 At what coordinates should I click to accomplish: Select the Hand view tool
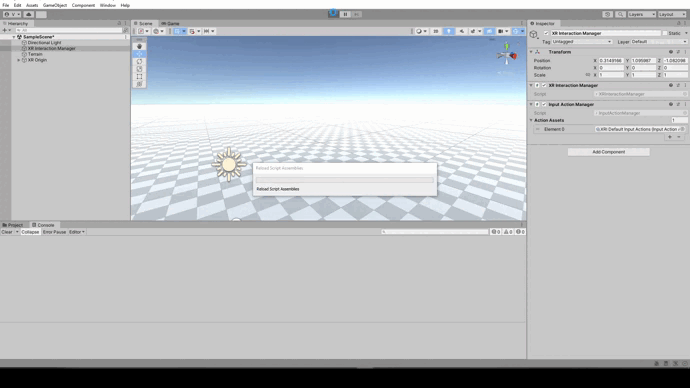click(x=139, y=46)
